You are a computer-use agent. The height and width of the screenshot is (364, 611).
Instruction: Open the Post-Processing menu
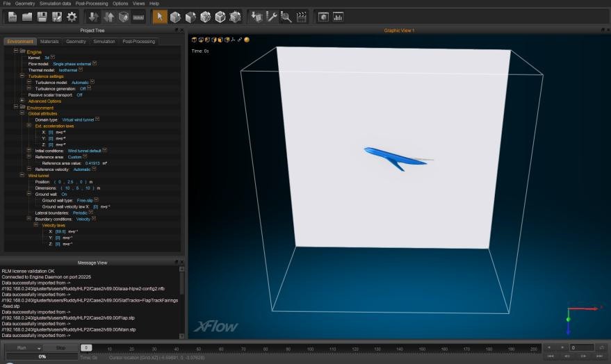(x=92, y=3)
